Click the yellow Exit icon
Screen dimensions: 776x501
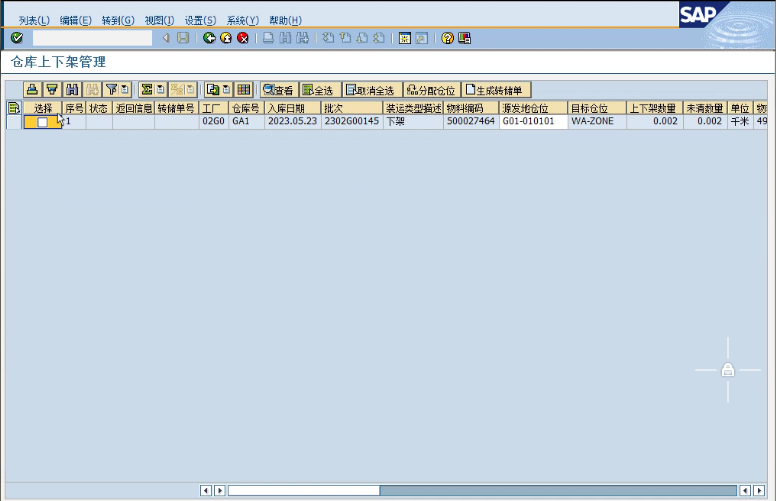tap(226, 38)
